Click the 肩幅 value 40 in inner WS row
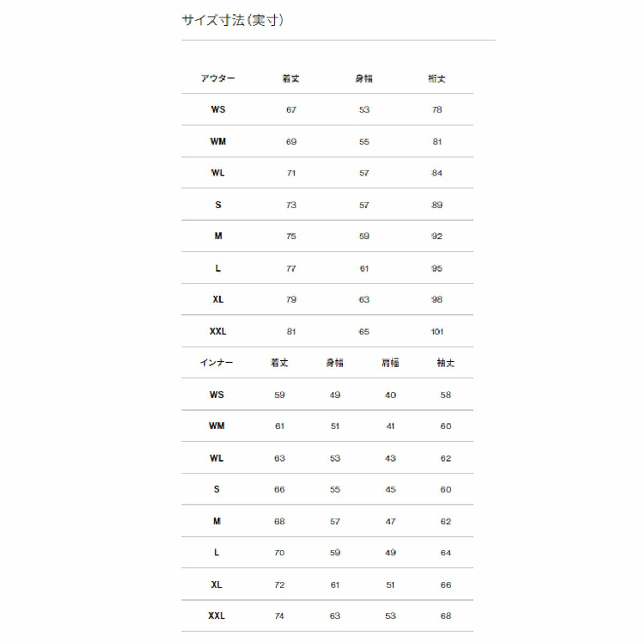 pyautogui.click(x=390, y=395)
